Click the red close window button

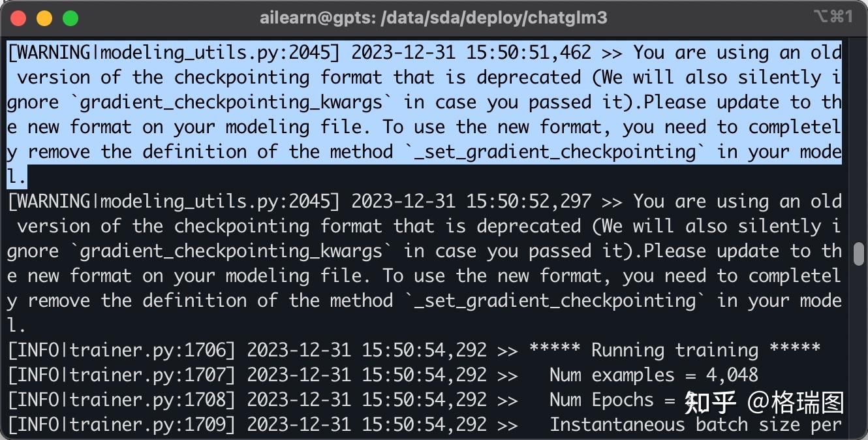(x=18, y=18)
